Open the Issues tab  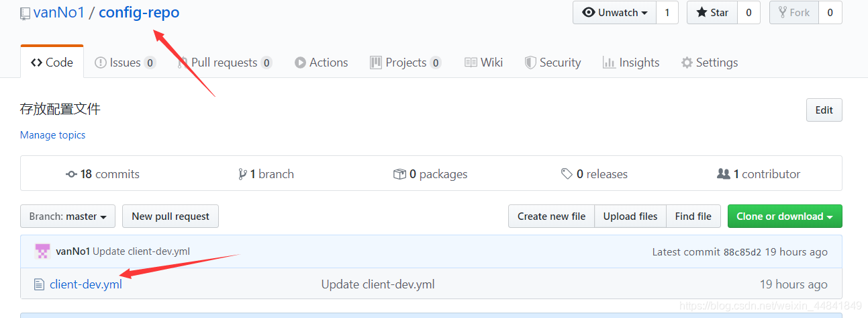tap(125, 63)
